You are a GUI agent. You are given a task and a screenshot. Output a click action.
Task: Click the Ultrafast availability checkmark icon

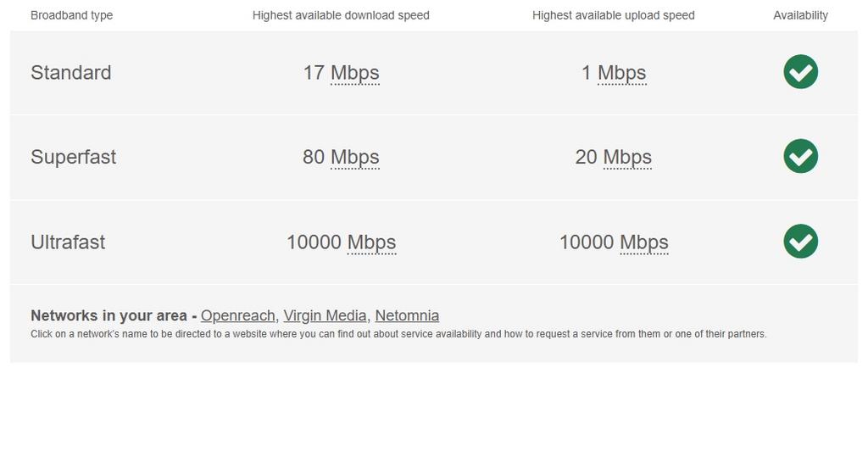(800, 242)
